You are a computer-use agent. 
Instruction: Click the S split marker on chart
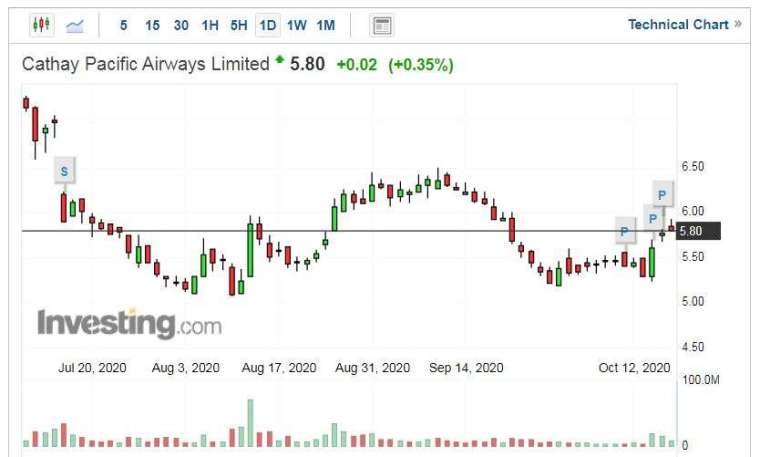click(x=64, y=171)
